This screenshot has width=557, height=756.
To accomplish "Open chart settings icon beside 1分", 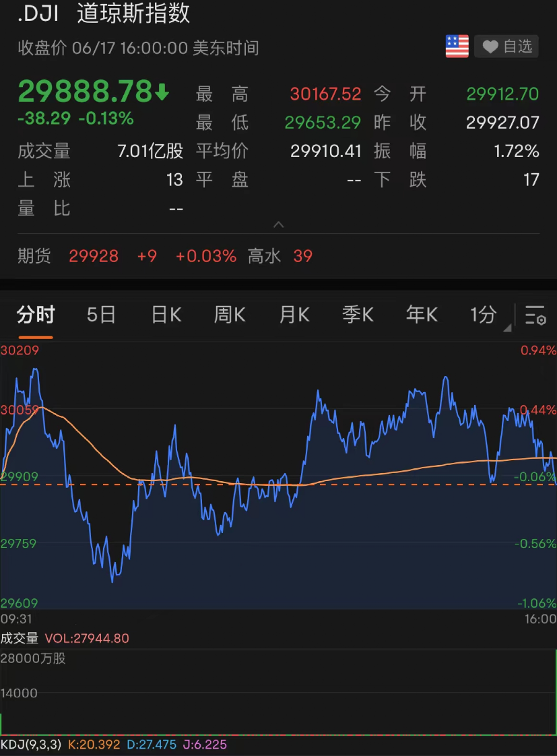I will point(535,315).
